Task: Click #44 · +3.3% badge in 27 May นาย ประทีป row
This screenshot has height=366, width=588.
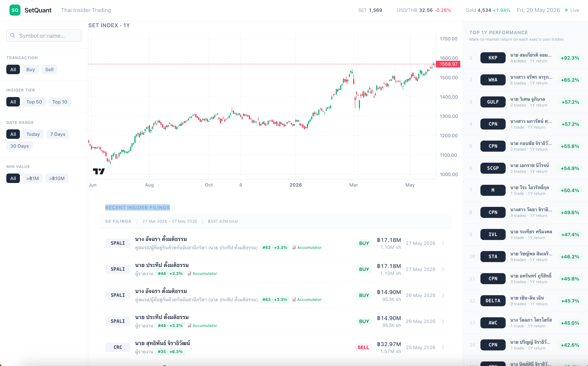Action: tap(170, 274)
